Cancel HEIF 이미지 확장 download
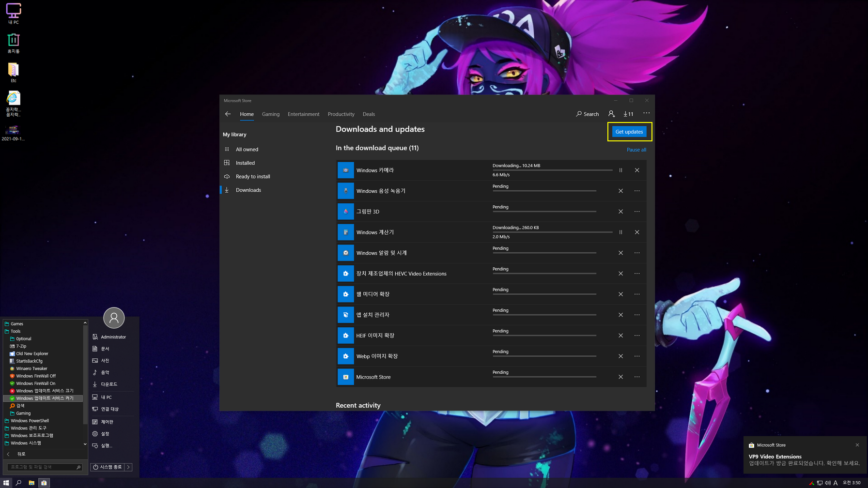Image resolution: width=868 pixels, height=488 pixels. click(620, 335)
